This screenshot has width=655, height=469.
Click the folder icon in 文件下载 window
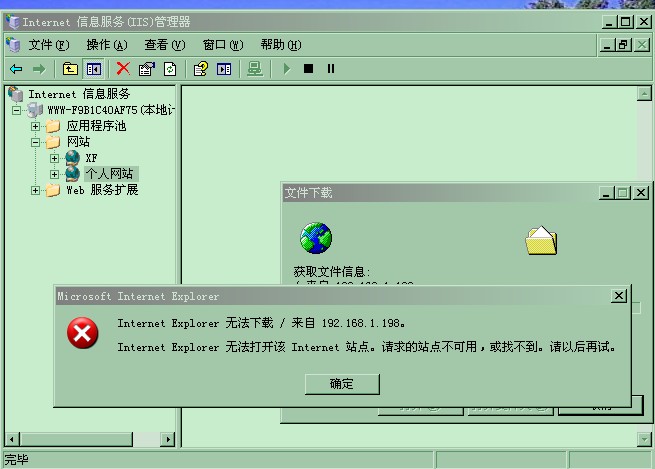(541, 241)
